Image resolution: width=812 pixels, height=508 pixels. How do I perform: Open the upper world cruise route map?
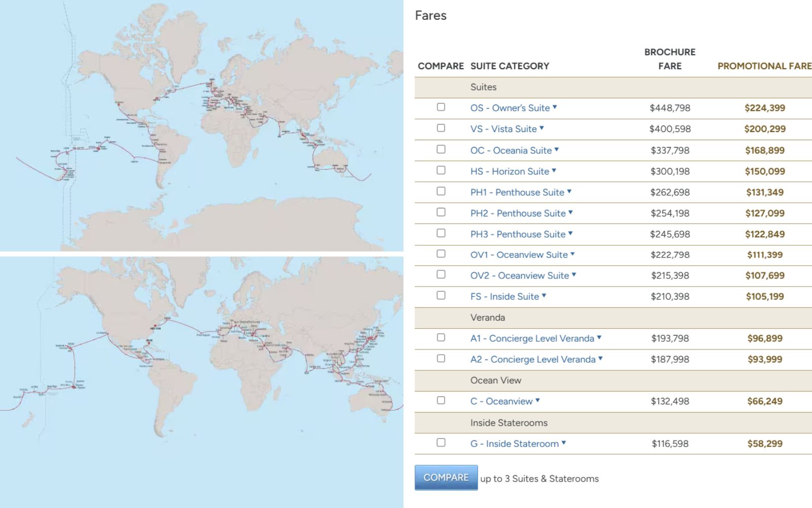click(201, 125)
